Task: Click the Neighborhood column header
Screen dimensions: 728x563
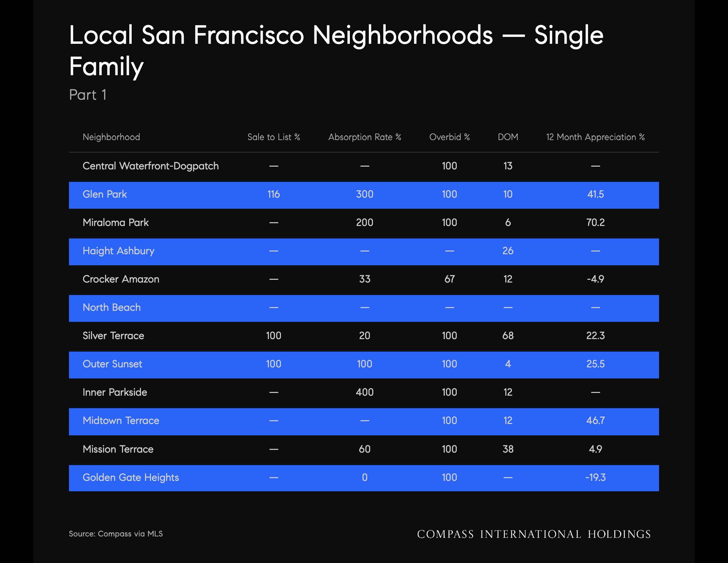Action: pyautogui.click(x=111, y=137)
